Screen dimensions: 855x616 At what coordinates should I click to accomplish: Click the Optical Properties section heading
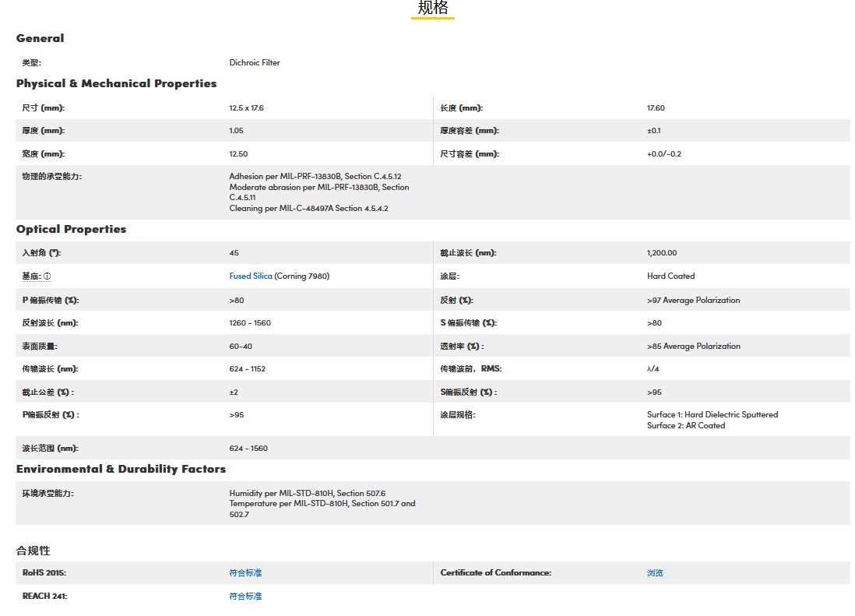[x=71, y=229]
